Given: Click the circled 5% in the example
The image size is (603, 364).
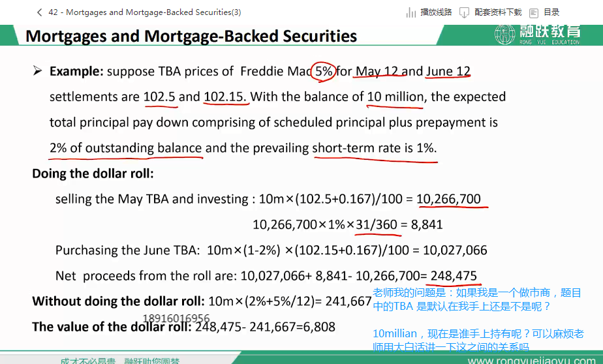Looking at the screenshot, I should [x=324, y=71].
